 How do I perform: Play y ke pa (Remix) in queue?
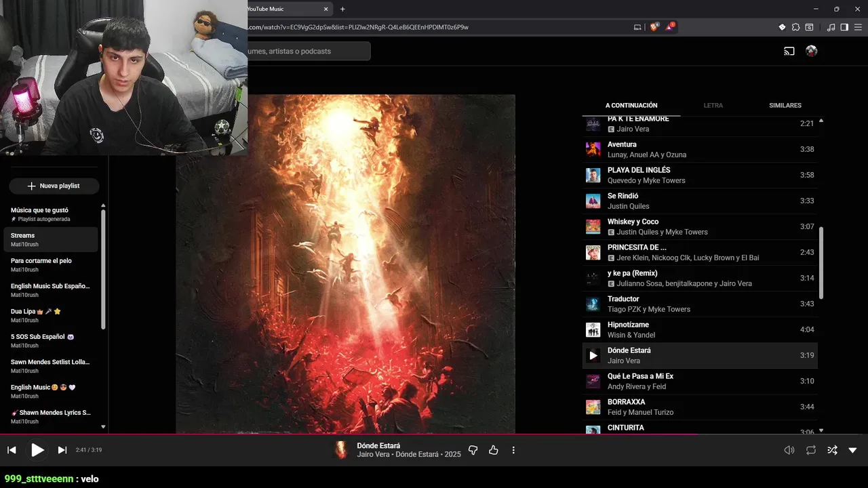tap(700, 278)
